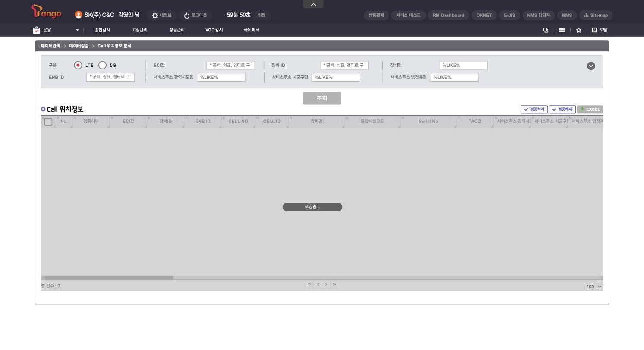Open the 100 rows-per-page dropdown

pyautogui.click(x=593, y=287)
